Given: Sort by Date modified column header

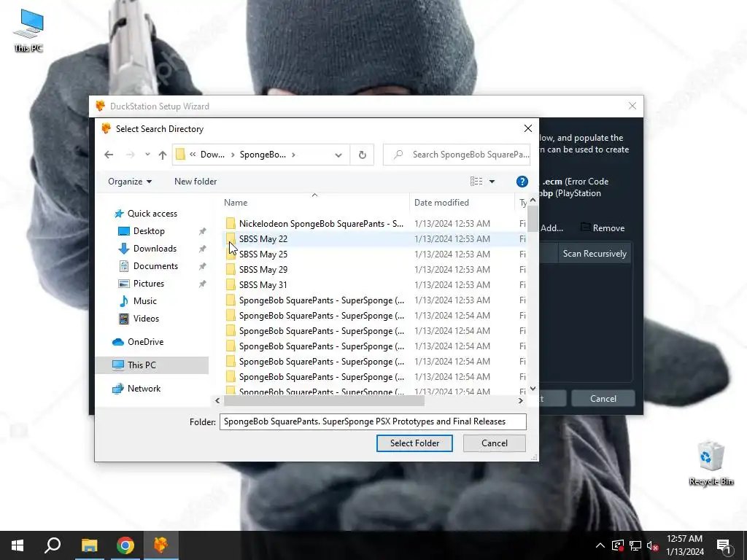Looking at the screenshot, I should 462,203.
